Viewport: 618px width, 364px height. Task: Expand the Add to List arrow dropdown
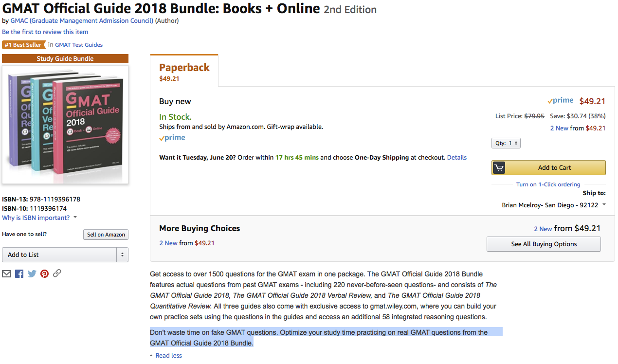(122, 255)
